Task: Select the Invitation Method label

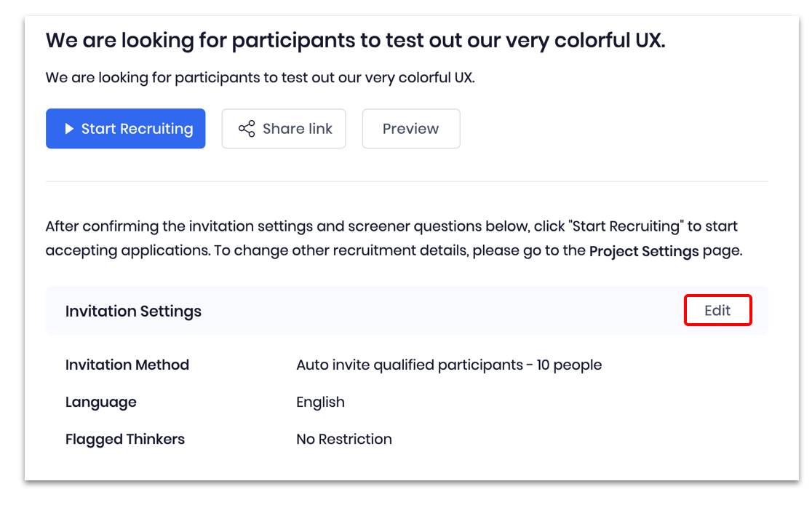Action: 127,365
